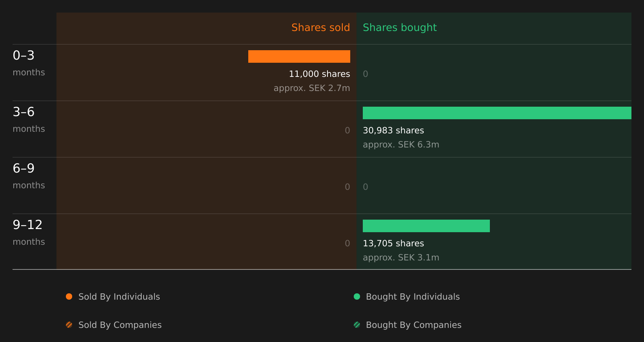This screenshot has height=342, width=644.
Task: Click the approx. SEK 2.7m value
Action: (x=312, y=88)
